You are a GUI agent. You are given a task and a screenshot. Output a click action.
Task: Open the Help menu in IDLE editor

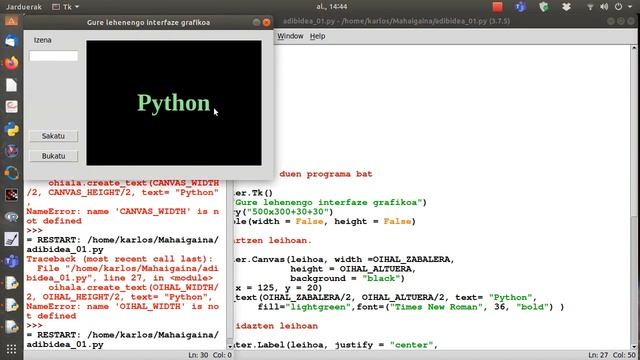pyautogui.click(x=318, y=36)
